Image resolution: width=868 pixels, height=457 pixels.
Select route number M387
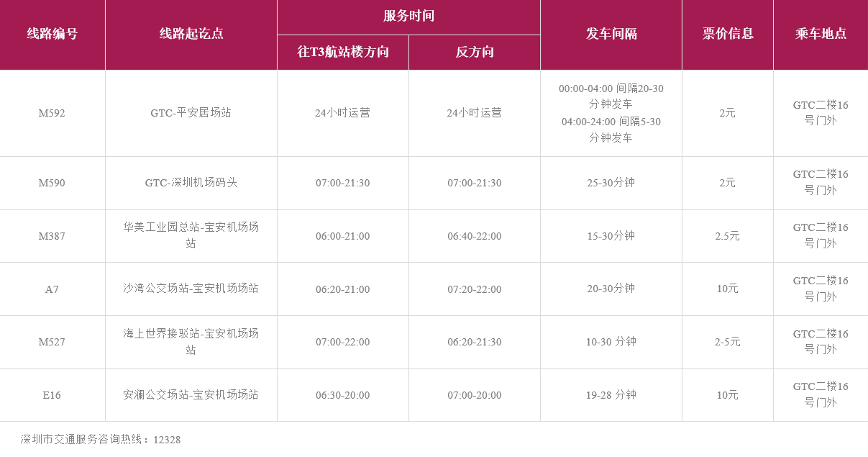click(52, 236)
